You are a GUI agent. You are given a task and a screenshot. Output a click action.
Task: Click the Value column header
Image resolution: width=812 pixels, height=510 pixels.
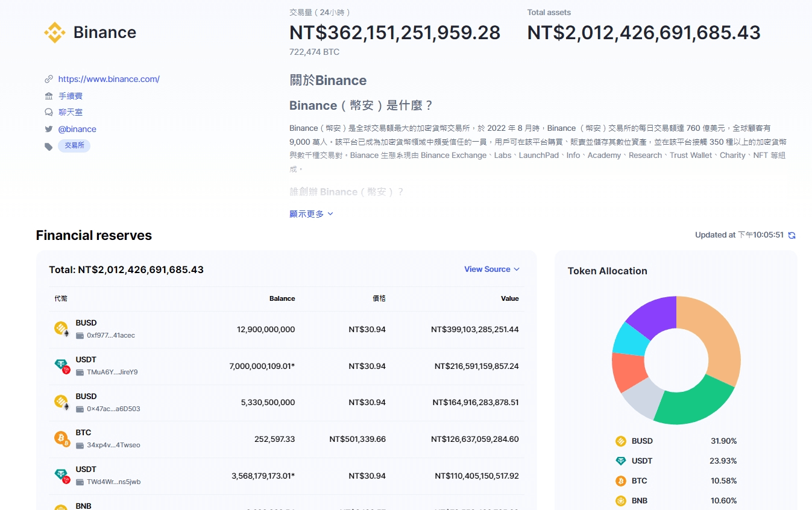510,298
